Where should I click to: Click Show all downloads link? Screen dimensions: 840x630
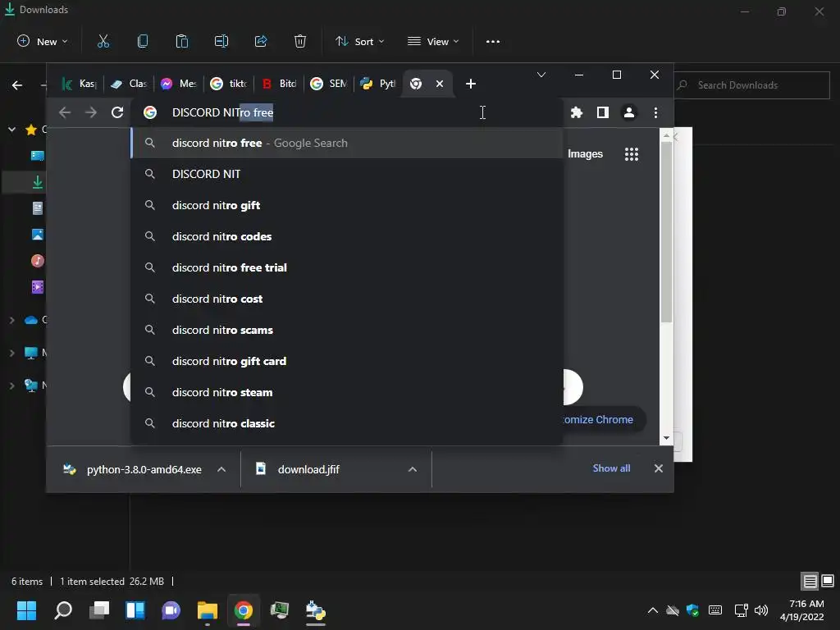coord(611,468)
